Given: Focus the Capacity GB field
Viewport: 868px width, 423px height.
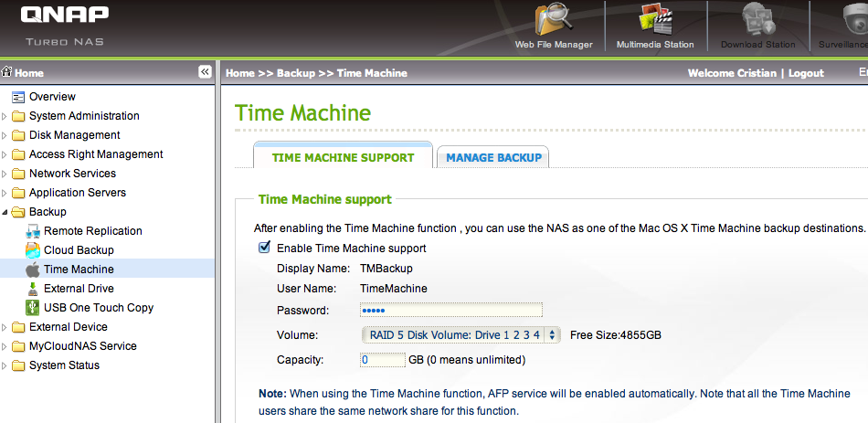Looking at the screenshot, I should tap(382, 360).
